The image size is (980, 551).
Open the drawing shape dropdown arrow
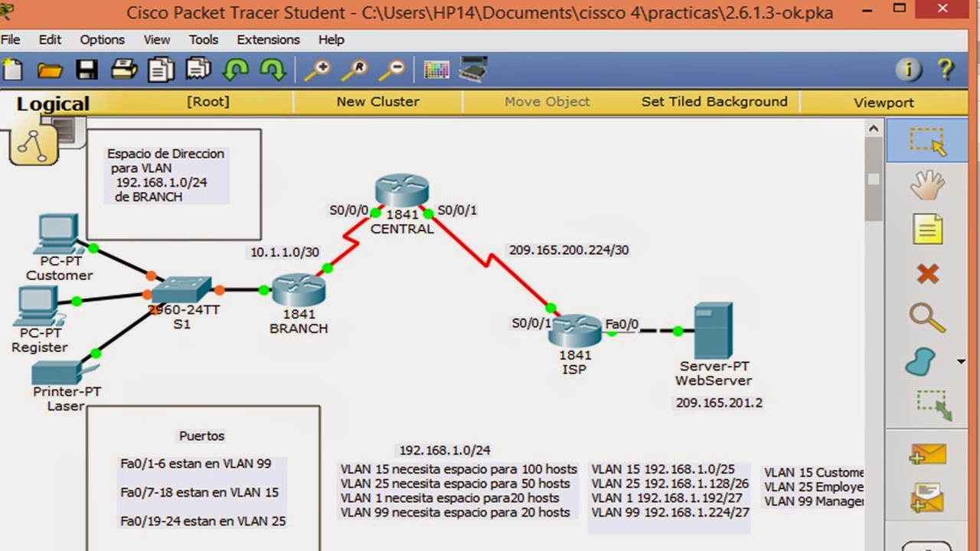[x=960, y=360]
